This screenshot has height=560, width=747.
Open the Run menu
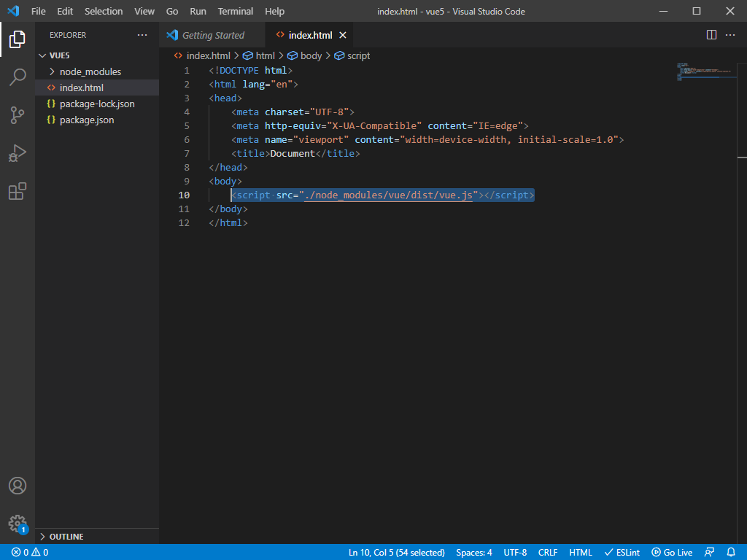coord(198,11)
